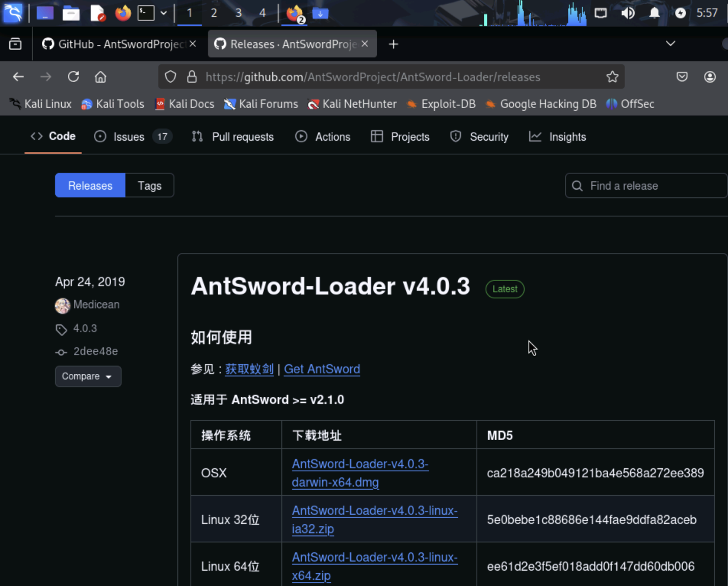Open the list all tabs chevron
This screenshot has width=728, height=586.
(x=670, y=44)
